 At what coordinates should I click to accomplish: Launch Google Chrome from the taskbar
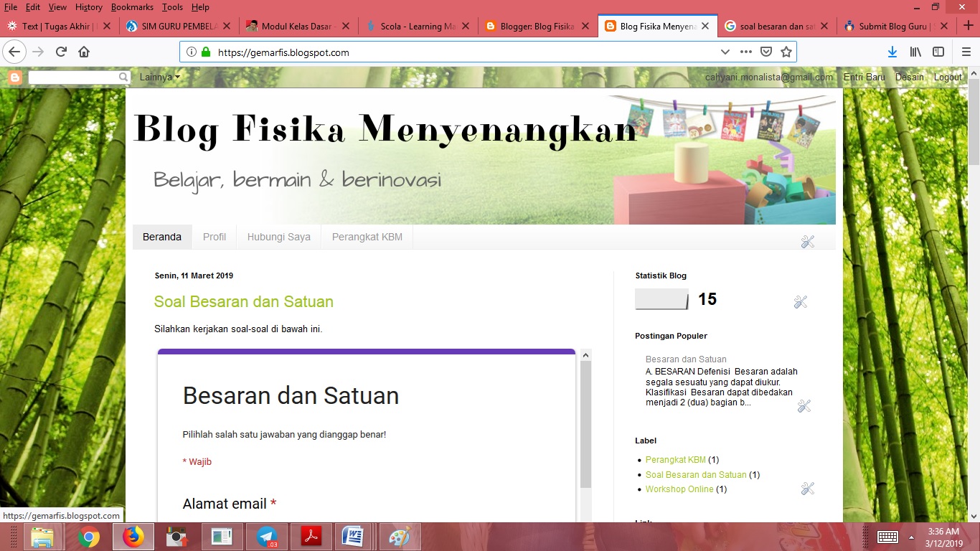[89, 537]
